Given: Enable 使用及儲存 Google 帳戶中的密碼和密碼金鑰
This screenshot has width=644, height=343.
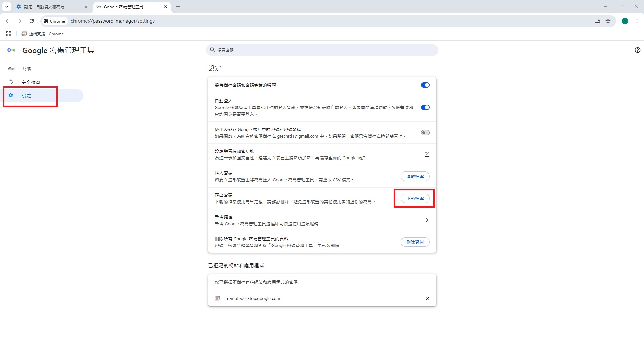Looking at the screenshot, I should tap(425, 132).
